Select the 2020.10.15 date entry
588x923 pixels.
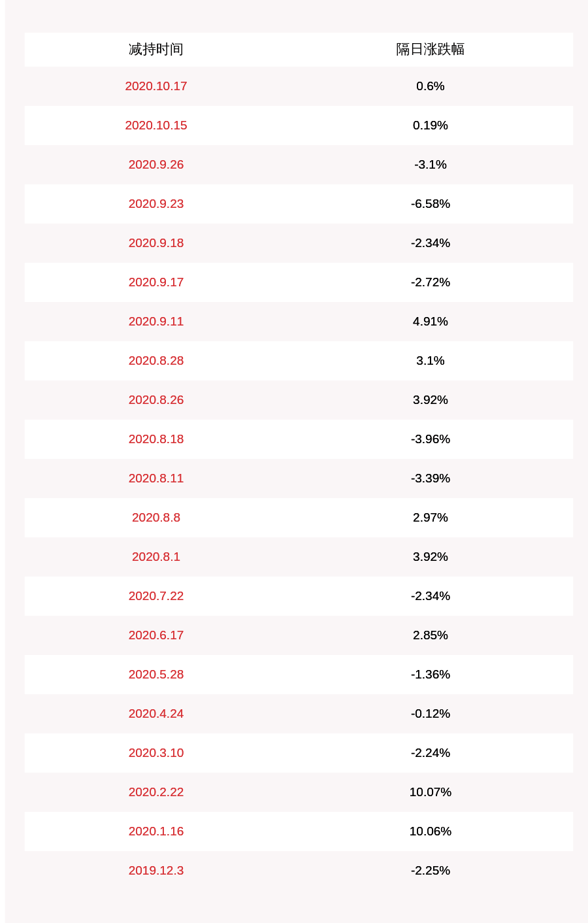155,126
